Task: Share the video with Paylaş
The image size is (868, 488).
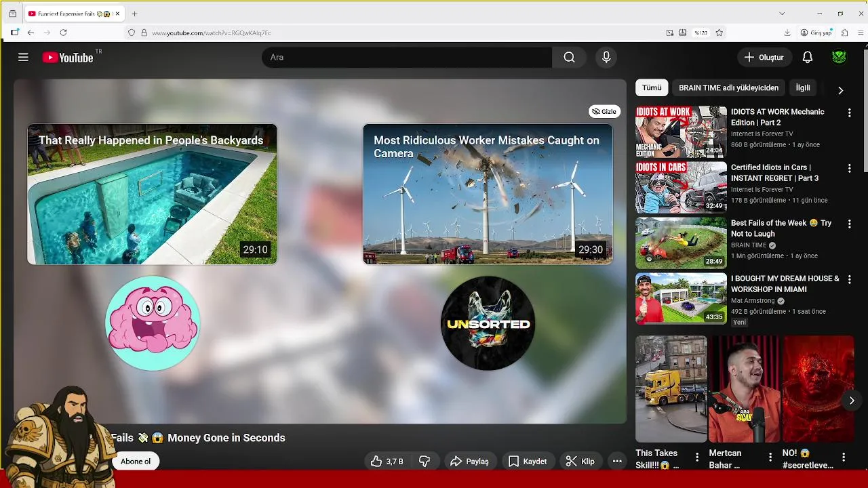Action: (469, 462)
